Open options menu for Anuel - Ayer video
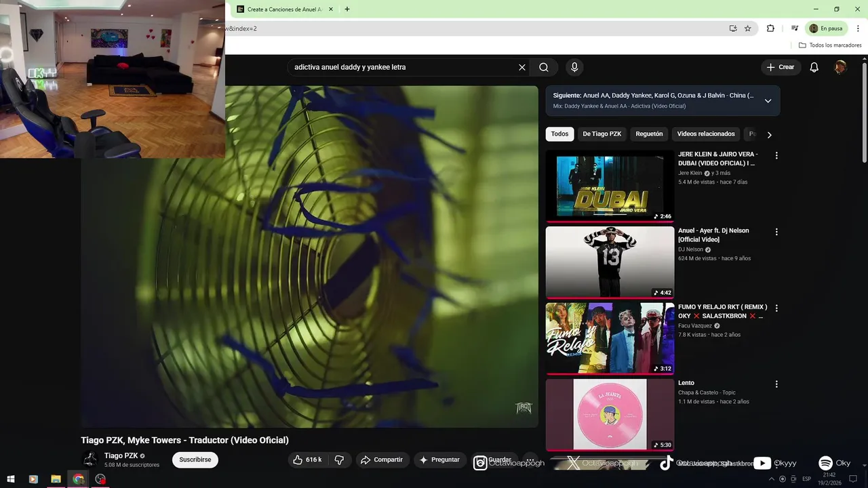The width and height of the screenshot is (868, 488). 776,232
